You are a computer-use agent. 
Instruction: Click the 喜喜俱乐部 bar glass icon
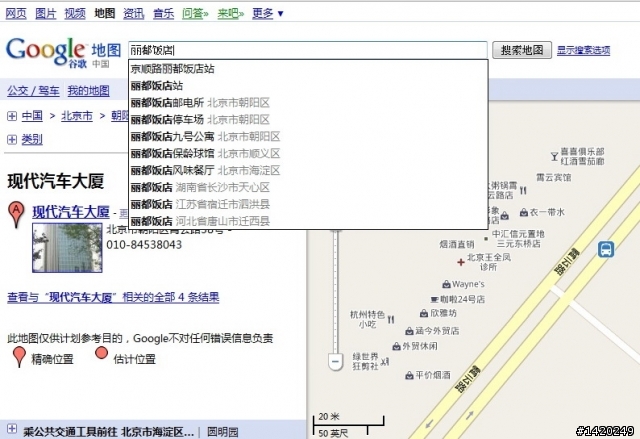click(x=554, y=156)
